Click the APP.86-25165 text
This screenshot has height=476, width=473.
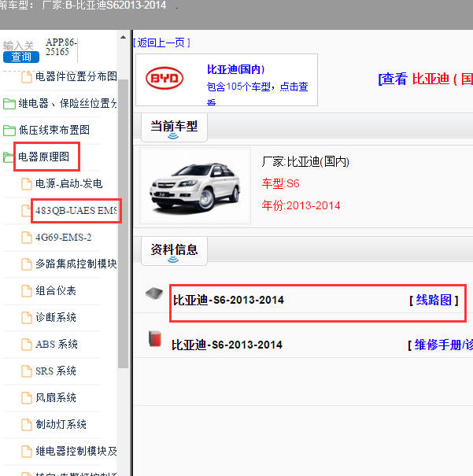(x=61, y=47)
